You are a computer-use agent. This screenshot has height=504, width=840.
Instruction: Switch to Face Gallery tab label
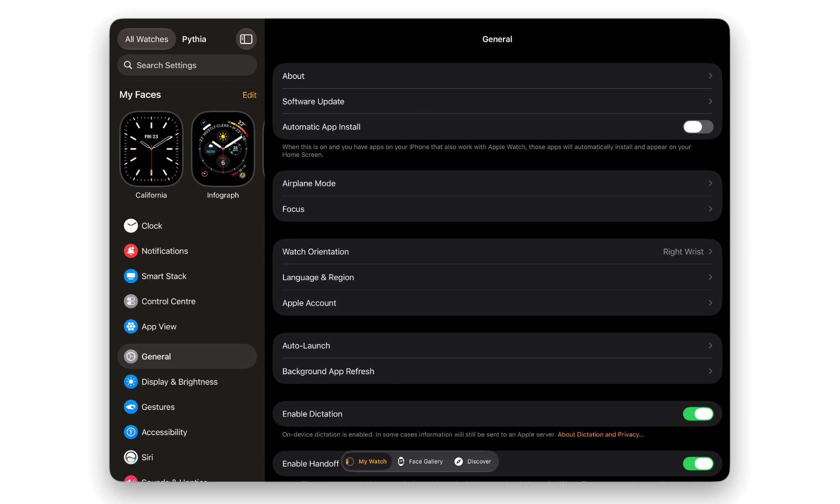tap(426, 462)
